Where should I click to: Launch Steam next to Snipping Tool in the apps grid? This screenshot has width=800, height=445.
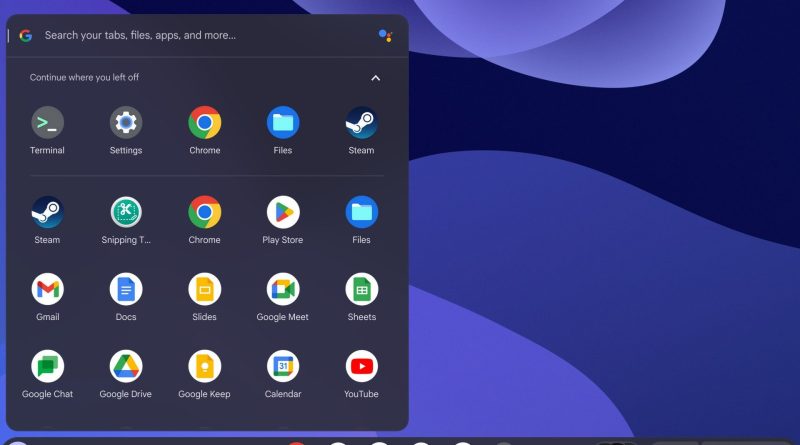pos(47,212)
